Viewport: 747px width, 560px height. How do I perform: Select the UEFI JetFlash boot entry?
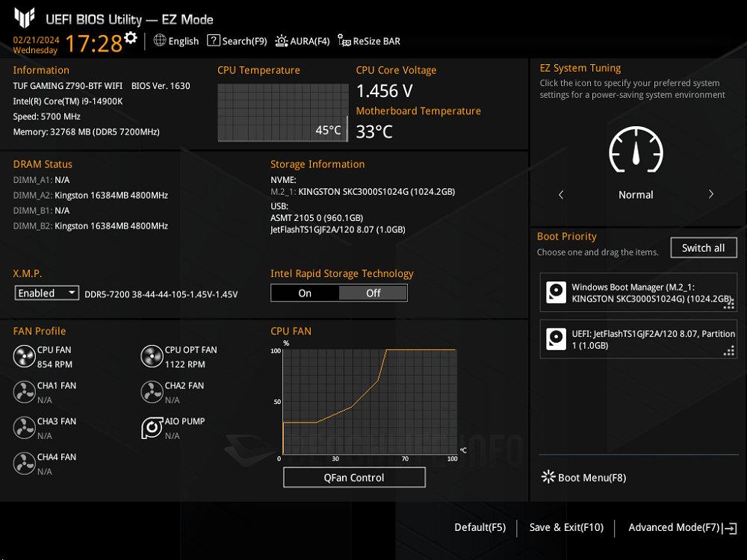click(x=639, y=340)
